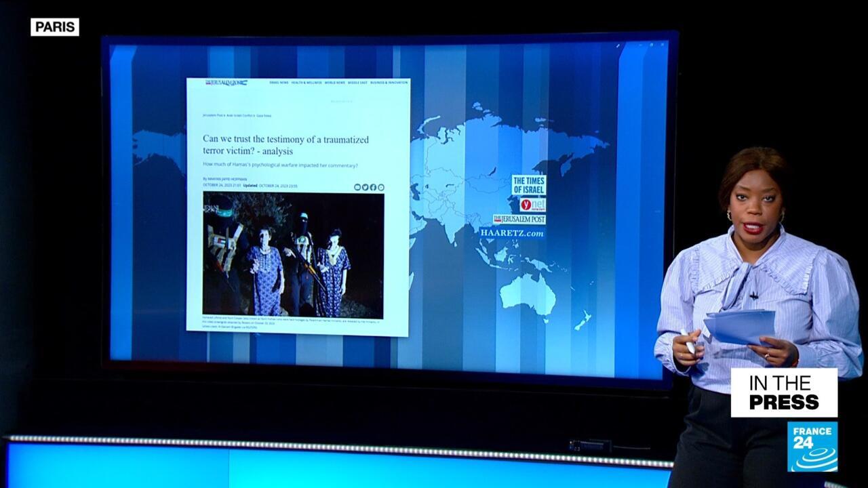Image resolution: width=868 pixels, height=488 pixels.
Task: Click the article headline about traumatized terror victim
Action: coord(285,145)
